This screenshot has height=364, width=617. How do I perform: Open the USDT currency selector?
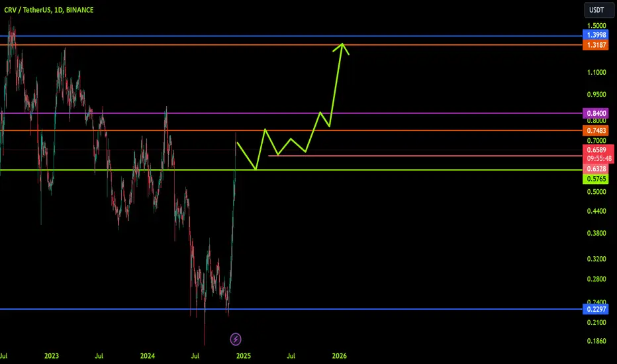[598, 10]
